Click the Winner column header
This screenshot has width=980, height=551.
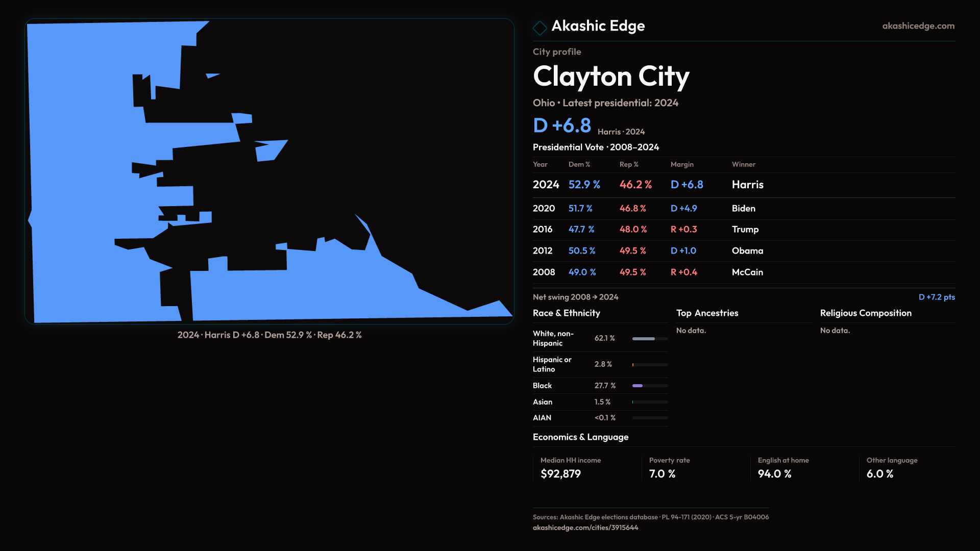(x=743, y=164)
